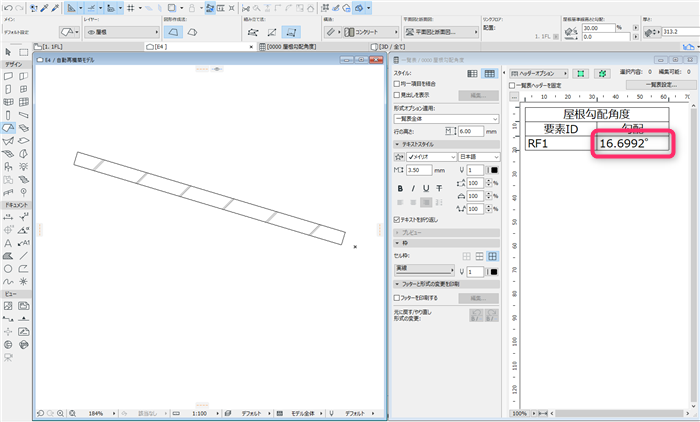Image resolution: width=700 pixels, height=422 pixels.
Task: Enable the merge uniform items checkbox
Action: [396, 84]
